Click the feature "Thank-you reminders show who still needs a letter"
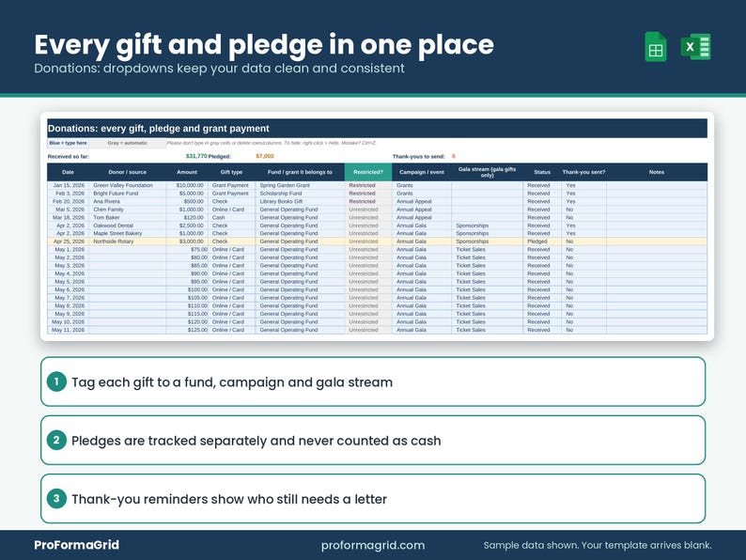The height and width of the screenshot is (560, 746). (373, 499)
